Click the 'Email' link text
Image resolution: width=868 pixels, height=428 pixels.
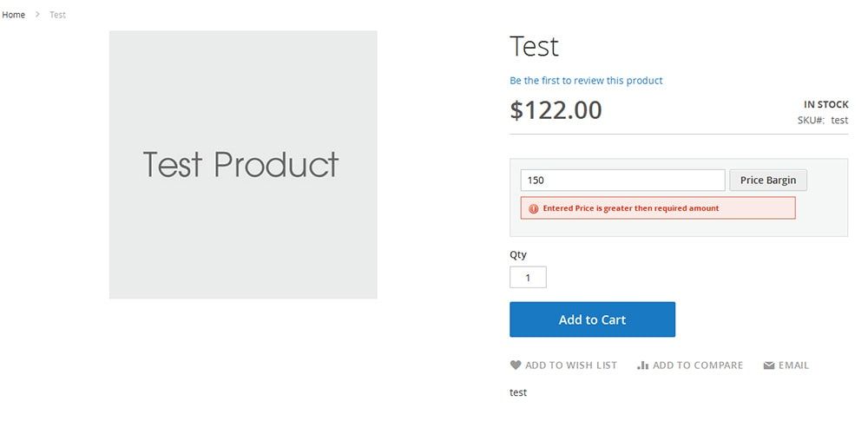coord(793,365)
